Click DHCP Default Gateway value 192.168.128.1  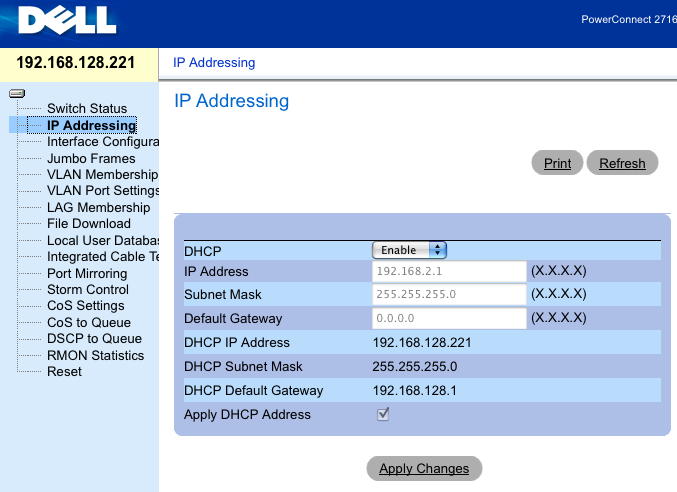click(414, 391)
